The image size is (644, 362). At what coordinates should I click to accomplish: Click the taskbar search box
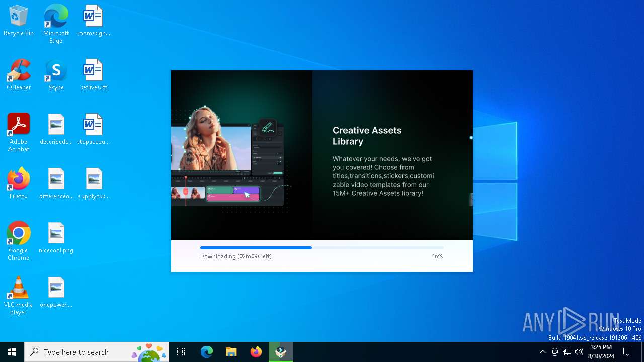coord(97,352)
